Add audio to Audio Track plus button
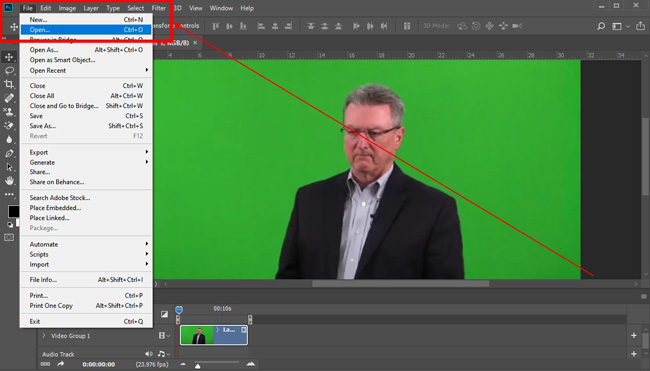Screen dimensions: 650x371 pos(633,354)
